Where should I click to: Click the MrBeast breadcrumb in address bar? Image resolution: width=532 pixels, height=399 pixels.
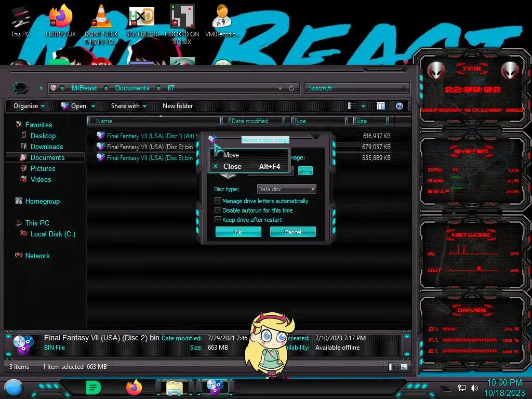click(84, 88)
